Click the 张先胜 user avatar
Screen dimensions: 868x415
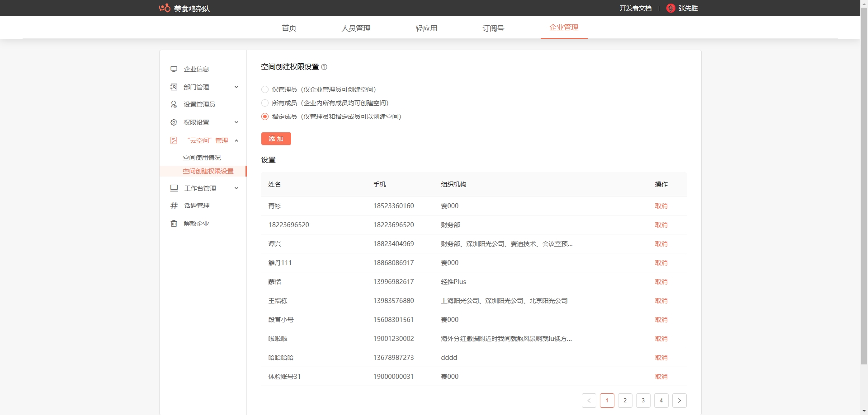671,8
